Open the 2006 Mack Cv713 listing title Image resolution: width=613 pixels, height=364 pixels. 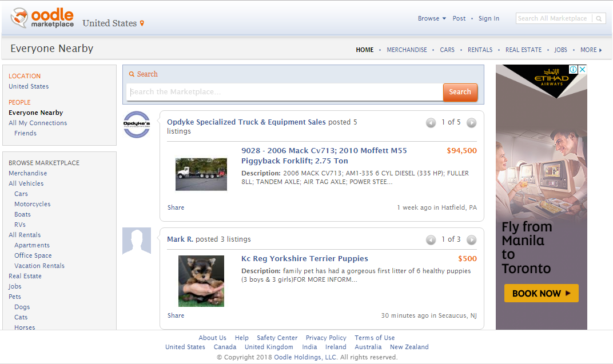324,156
